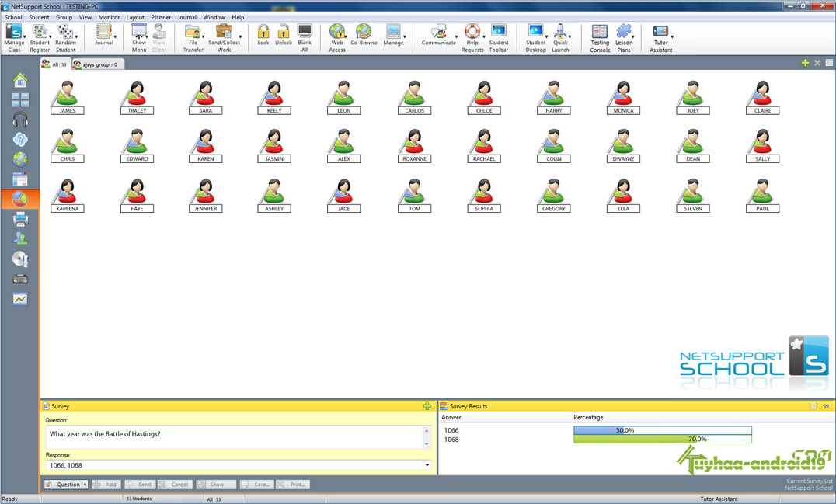Launch Co-Browse
Image resolution: width=836 pixels, height=504 pixels.
pos(364,35)
